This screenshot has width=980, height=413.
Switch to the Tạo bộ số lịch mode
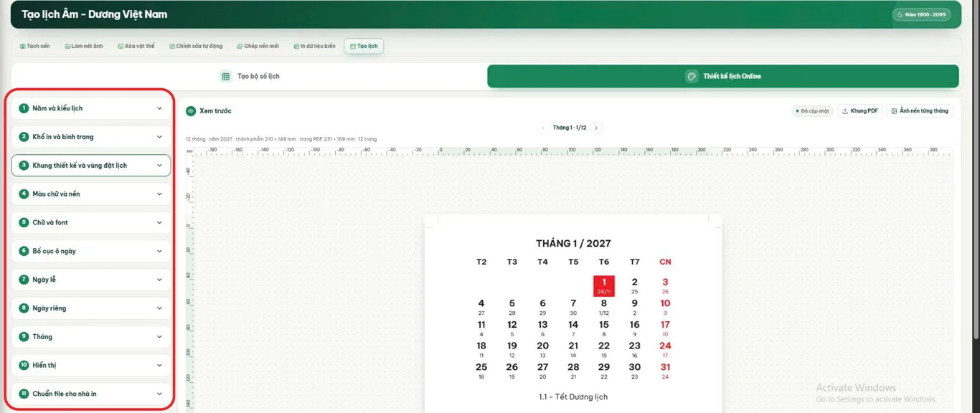[249, 76]
